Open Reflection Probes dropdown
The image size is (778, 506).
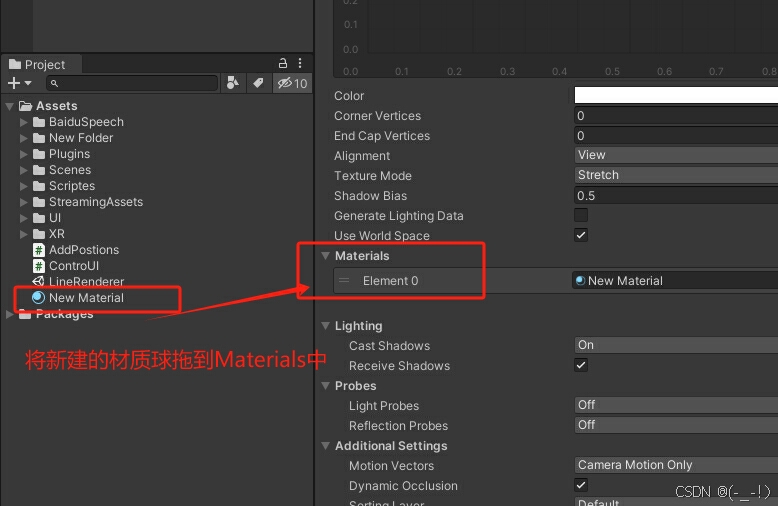pyautogui.click(x=676, y=425)
